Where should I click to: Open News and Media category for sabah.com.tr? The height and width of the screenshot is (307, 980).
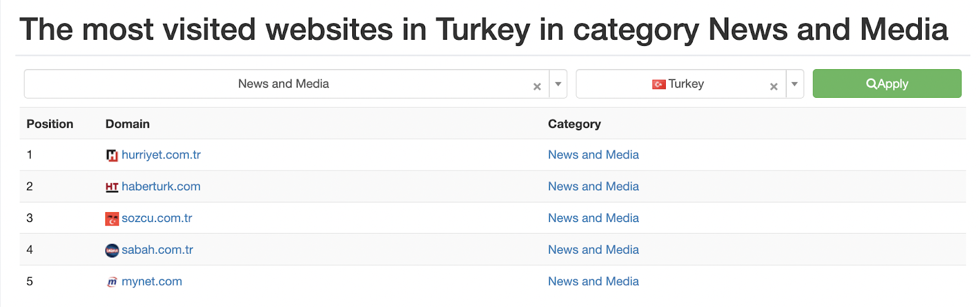point(594,250)
